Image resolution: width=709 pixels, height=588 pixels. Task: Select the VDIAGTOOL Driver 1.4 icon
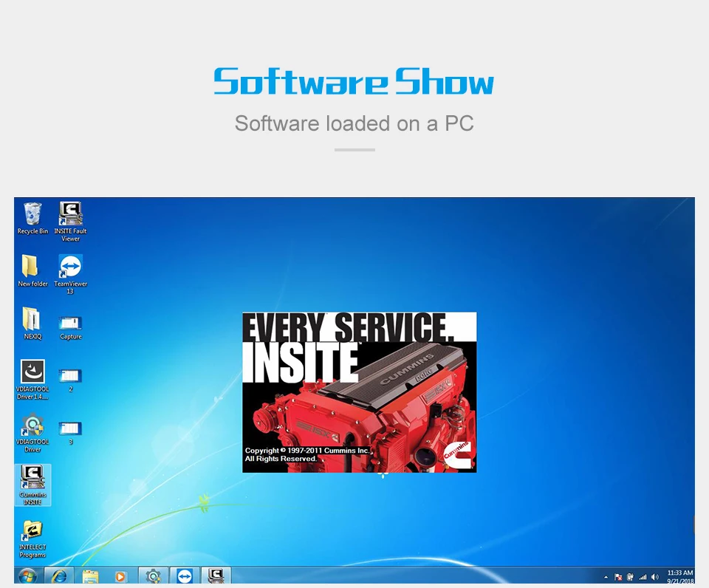32,380
